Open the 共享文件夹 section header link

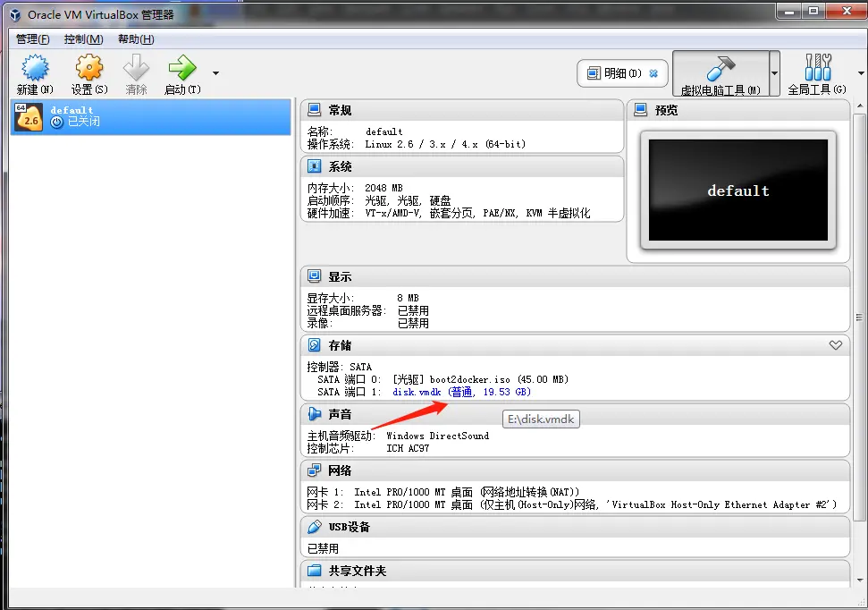[357, 571]
